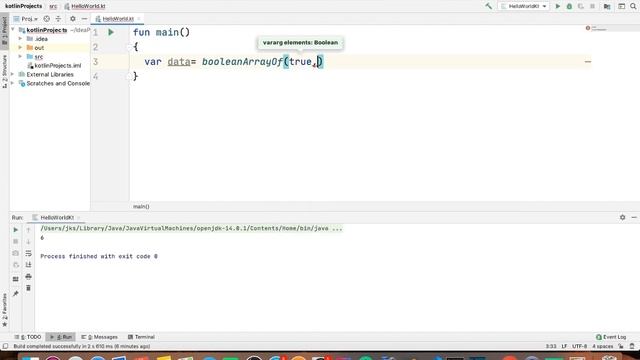Viewport: 640px width, 360px height.
Task: Click the data variable in code
Action: [179, 62]
